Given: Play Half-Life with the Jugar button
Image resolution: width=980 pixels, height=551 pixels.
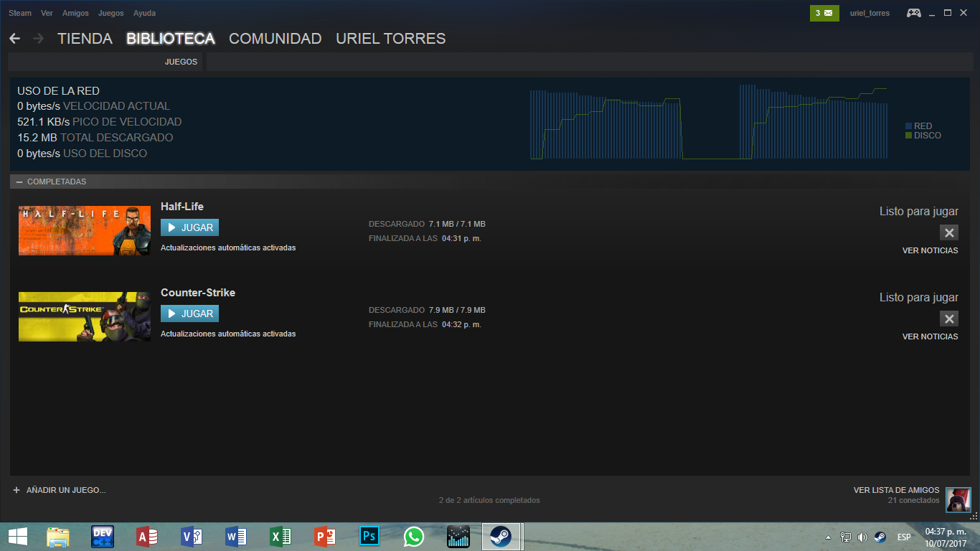Looking at the screenshot, I should click(x=189, y=227).
